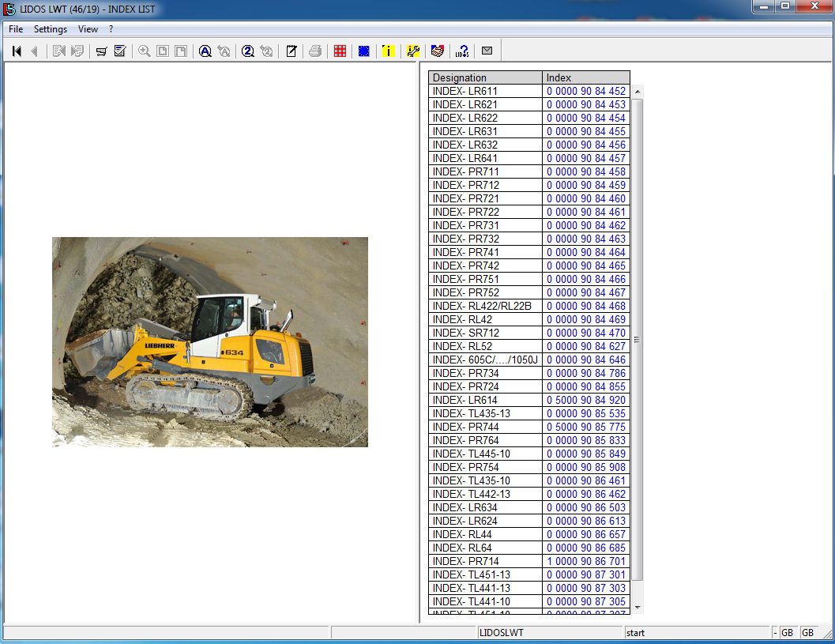Click the circled A search icon

(x=205, y=51)
